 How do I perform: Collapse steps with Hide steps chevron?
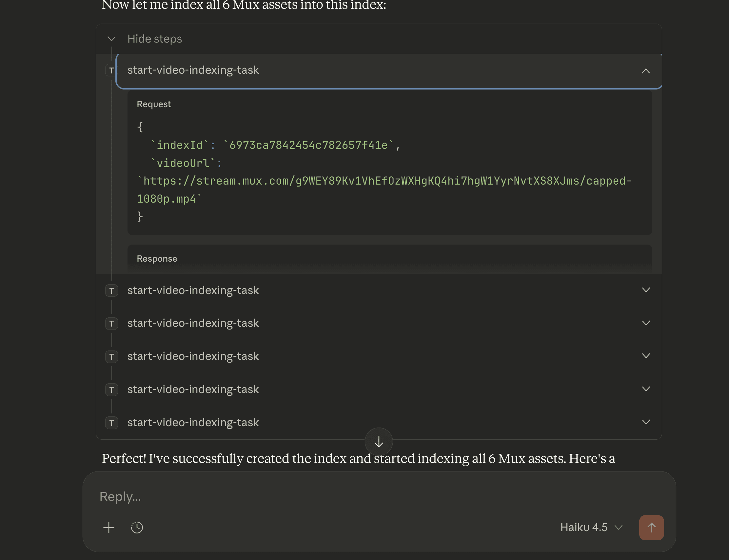tap(111, 39)
